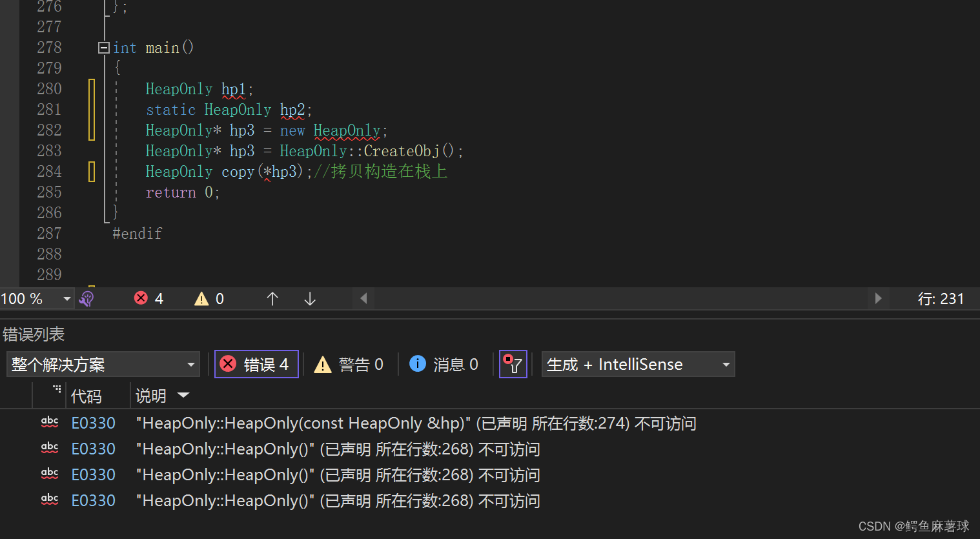Click the line indicator 行: 231
This screenshot has width=980, height=539.
pos(941,299)
